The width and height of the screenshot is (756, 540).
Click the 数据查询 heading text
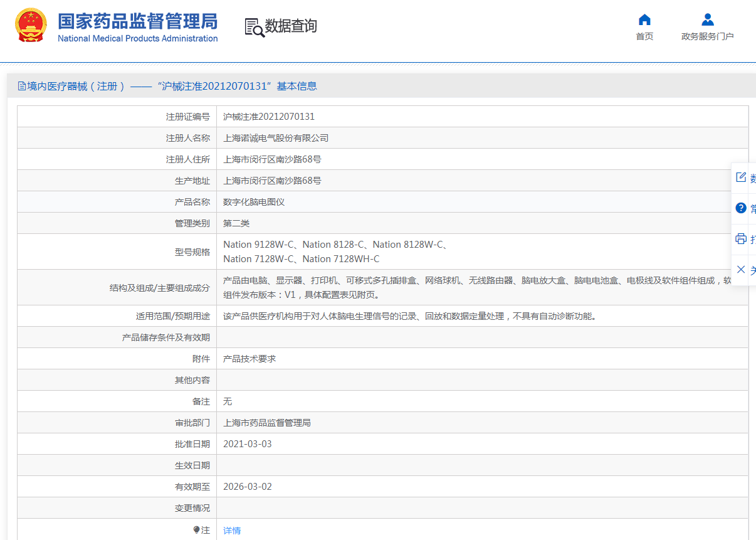[291, 26]
